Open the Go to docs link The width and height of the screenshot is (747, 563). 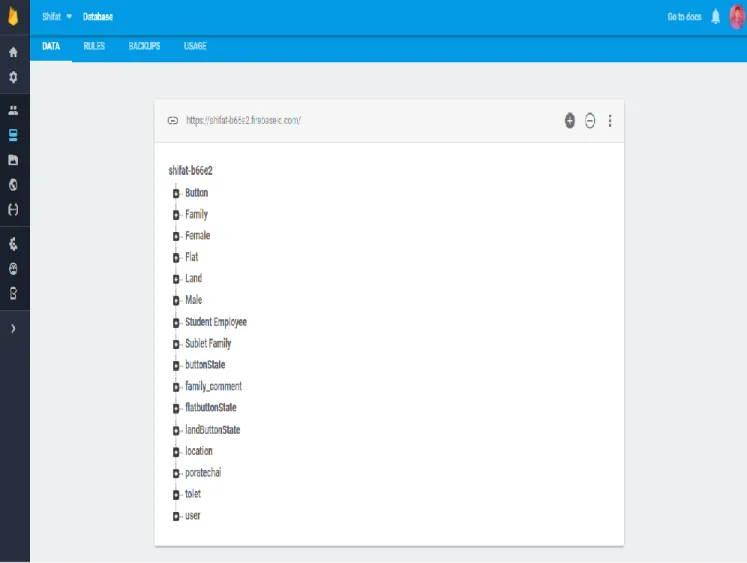coord(684,17)
